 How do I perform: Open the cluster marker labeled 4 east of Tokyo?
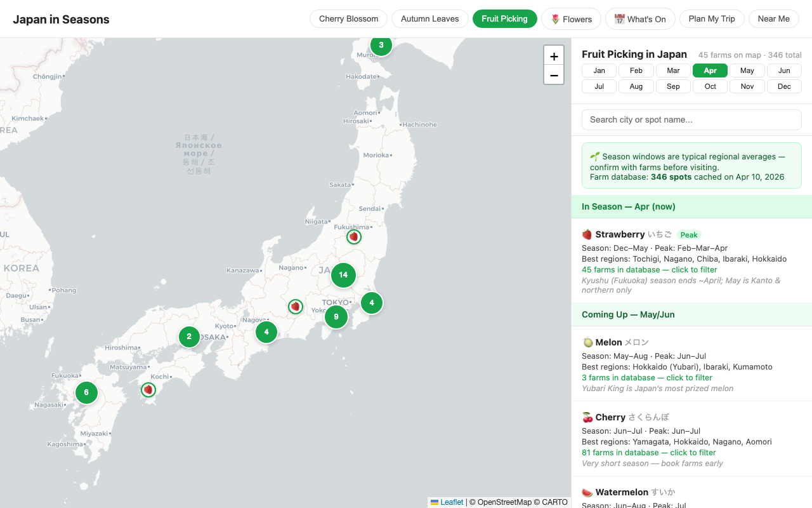coord(372,303)
